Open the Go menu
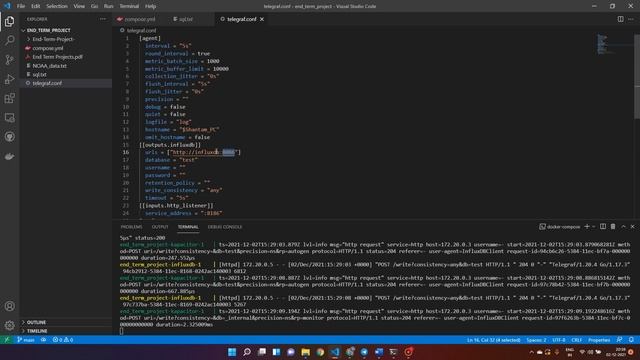Screen dimensions: 640x360 94,6
